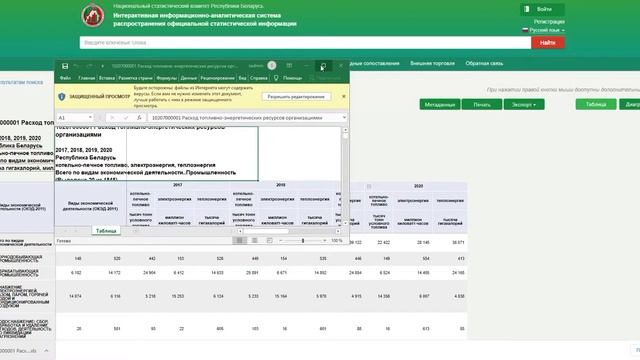Open the Справка ribbon tab
The height and width of the screenshot is (360, 640).
(x=258, y=78)
